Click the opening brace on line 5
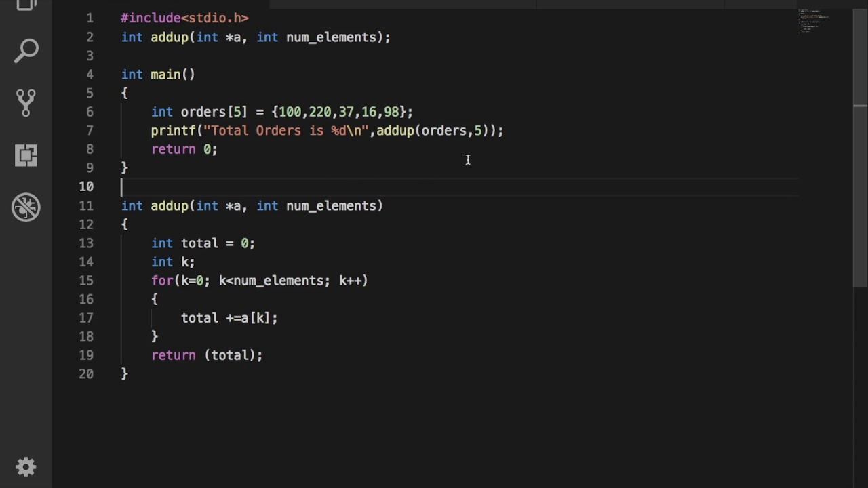 [x=124, y=93]
